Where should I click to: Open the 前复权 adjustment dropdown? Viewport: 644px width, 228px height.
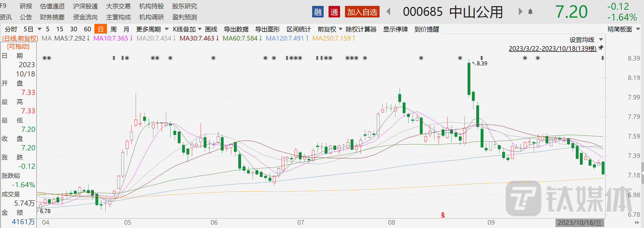[330, 29]
